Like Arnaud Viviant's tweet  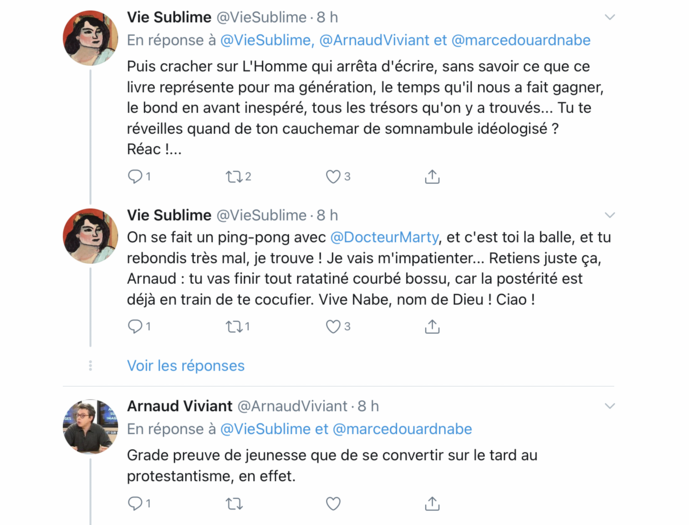334,504
